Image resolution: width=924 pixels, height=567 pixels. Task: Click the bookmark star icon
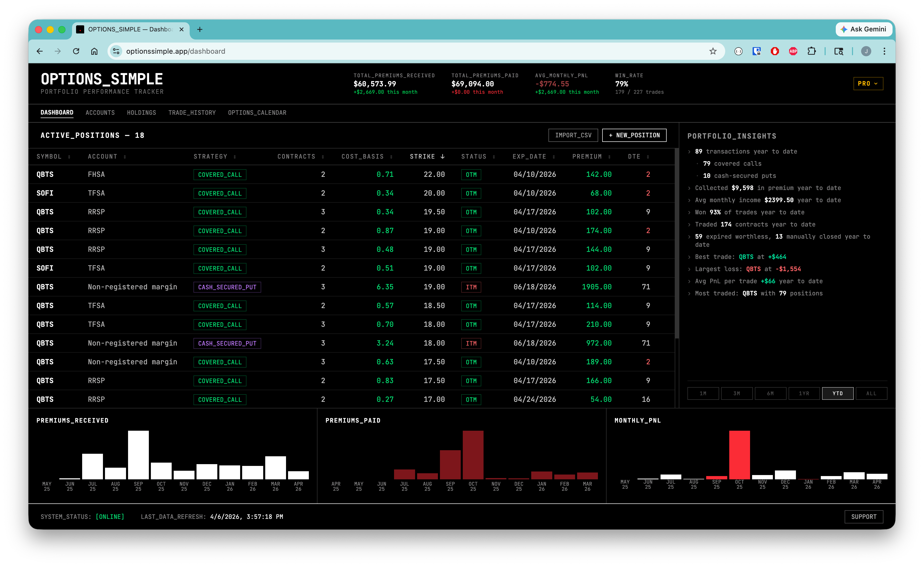(713, 51)
